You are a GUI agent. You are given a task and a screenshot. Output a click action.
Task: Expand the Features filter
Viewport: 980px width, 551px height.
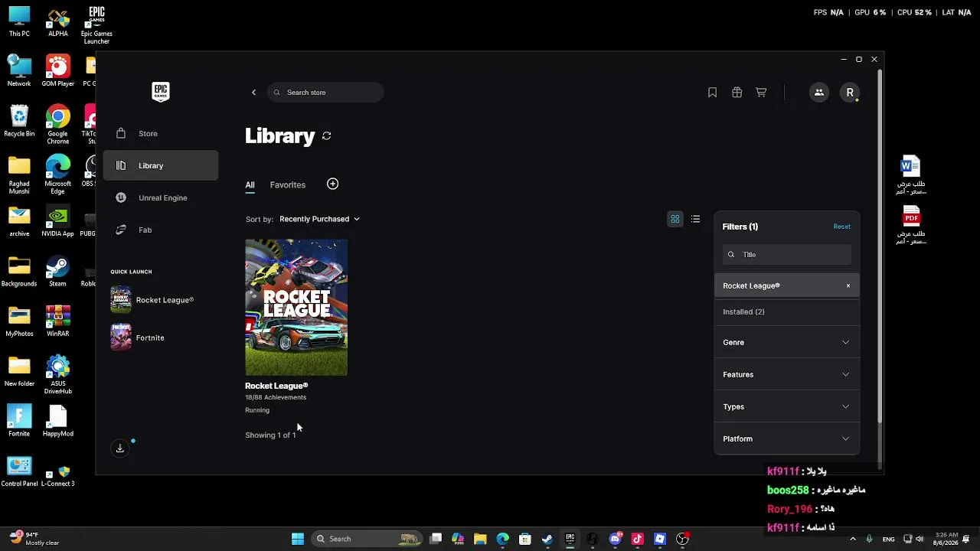[787, 374]
